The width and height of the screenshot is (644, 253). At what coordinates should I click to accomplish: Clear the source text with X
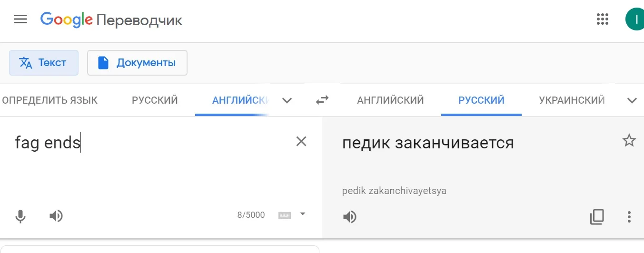pos(301,141)
